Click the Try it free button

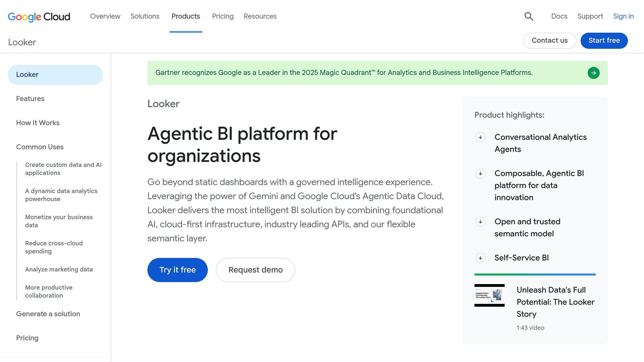click(177, 270)
